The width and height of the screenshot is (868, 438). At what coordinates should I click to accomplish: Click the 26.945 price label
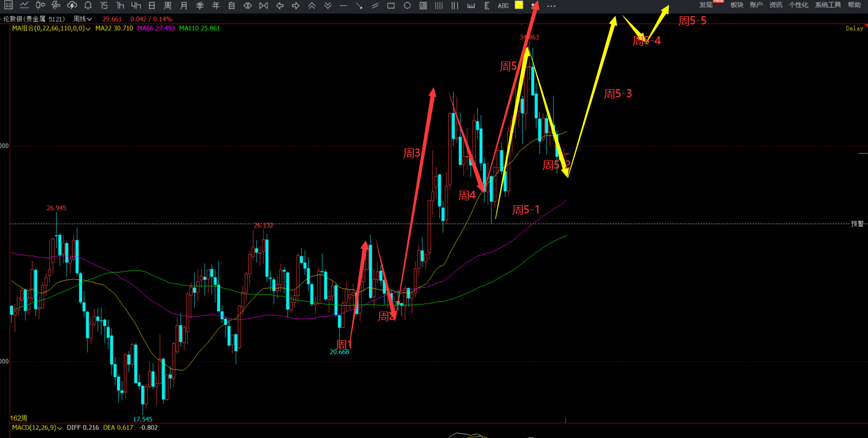[x=57, y=208]
